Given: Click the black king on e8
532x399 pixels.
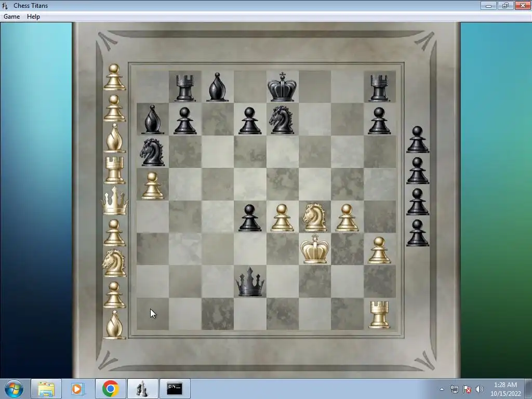Looking at the screenshot, I should point(282,87).
